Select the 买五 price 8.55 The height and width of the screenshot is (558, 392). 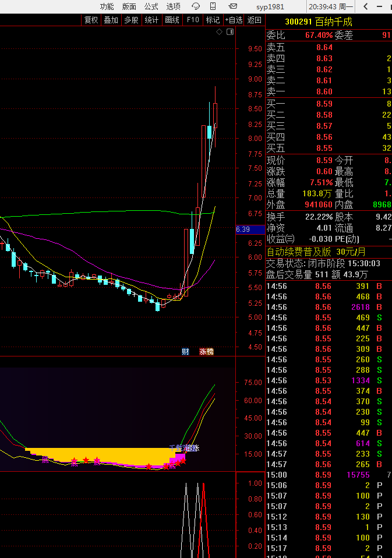click(x=324, y=148)
